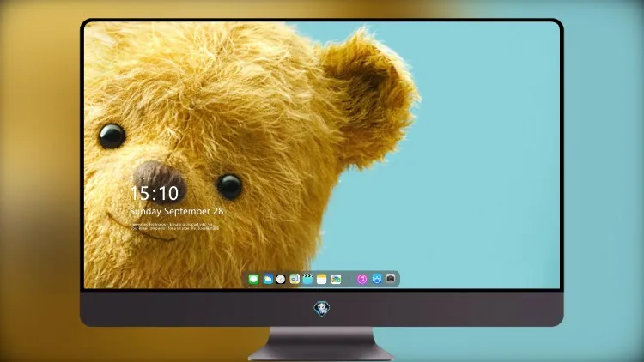Image resolution: width=644 pixels, height=362 pixels.
Task: Open the green Messages app in dock
Action: 253,280
